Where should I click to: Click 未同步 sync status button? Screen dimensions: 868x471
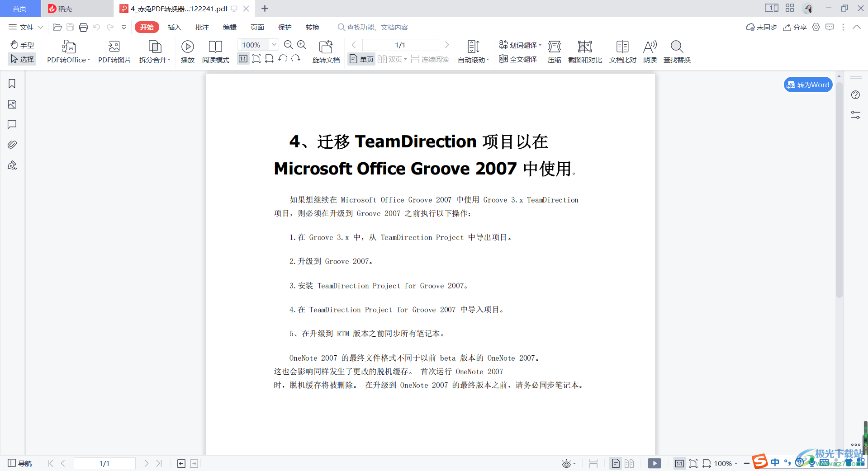pos(761,27)
